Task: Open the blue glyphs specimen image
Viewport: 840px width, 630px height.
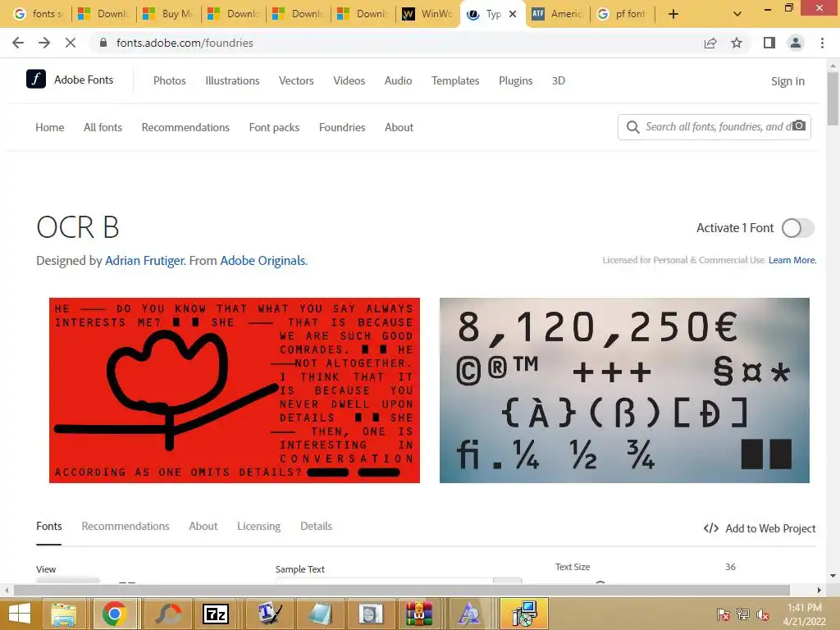Action: tap(624, 390)
